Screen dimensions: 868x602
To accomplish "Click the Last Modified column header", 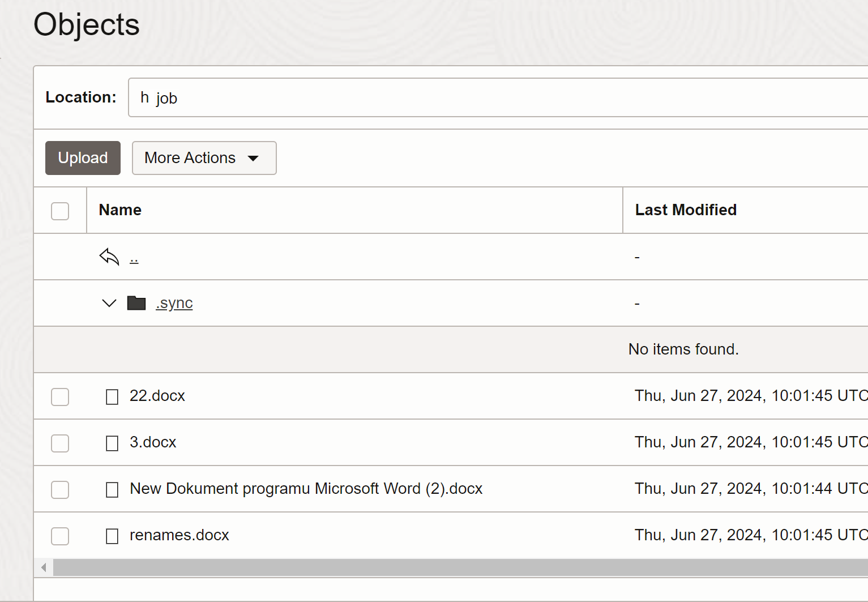I will click(x=685, y=210).
